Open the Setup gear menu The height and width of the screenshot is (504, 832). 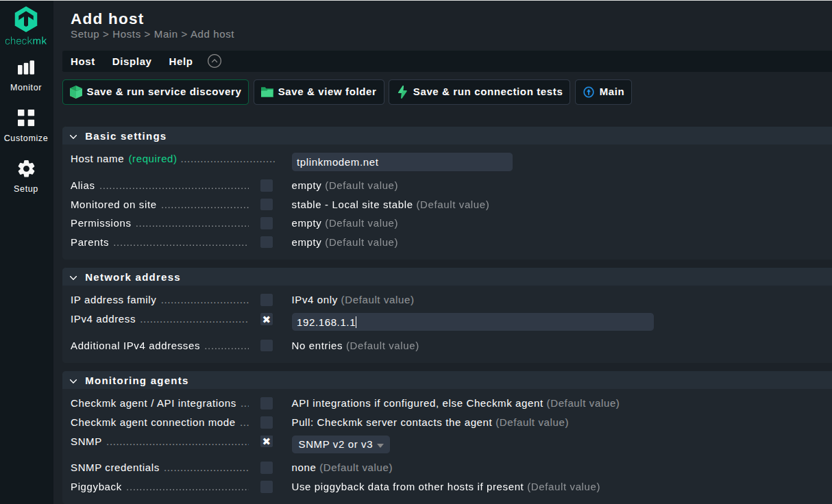click(26, 177)
